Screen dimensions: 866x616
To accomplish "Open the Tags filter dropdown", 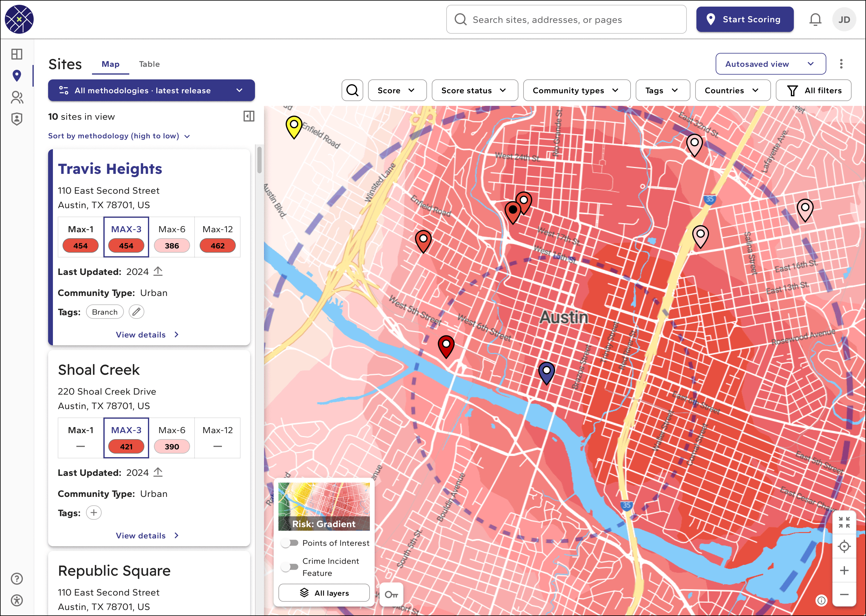I will click(x=662, y=90).
